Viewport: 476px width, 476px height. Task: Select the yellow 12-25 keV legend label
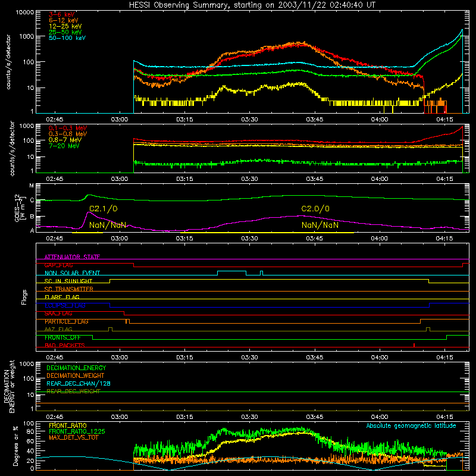click(65, 26)
